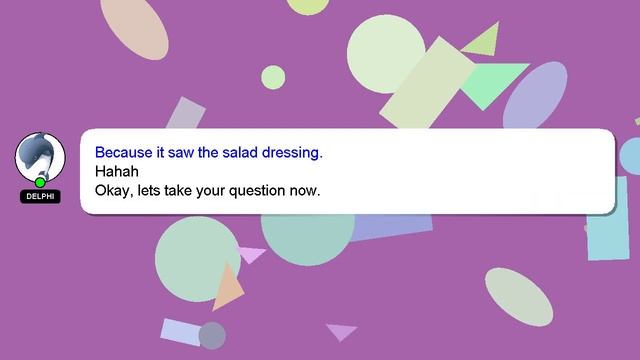
Task: Click the large teal circle at lower left
Action: tap(198, 259)
